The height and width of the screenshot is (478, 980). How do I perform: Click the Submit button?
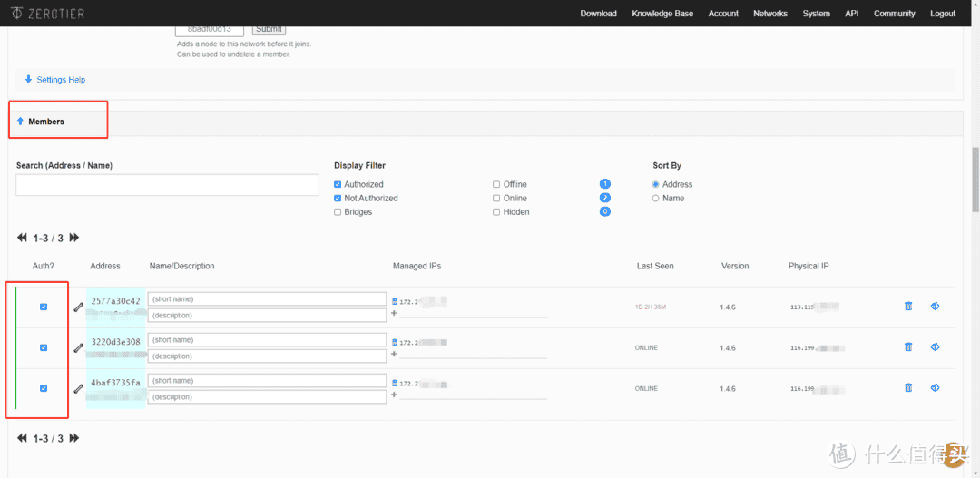pyautogui.click(x=268, y=29)
